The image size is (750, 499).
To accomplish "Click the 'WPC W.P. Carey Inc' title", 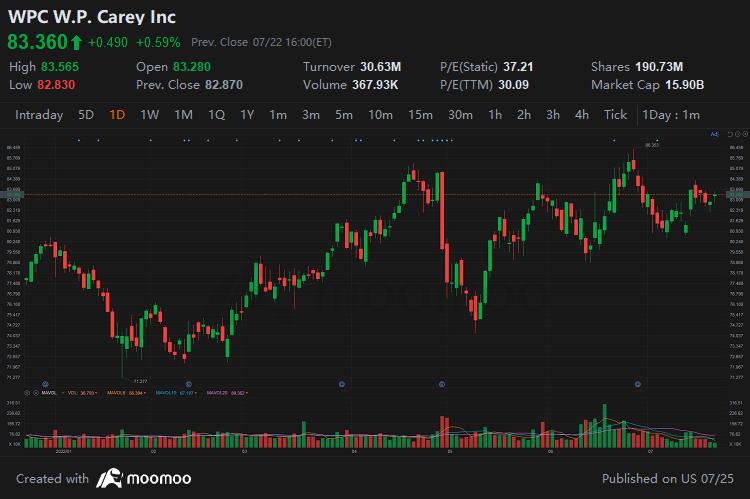I will pyautogui.click(x=92, y=17).
